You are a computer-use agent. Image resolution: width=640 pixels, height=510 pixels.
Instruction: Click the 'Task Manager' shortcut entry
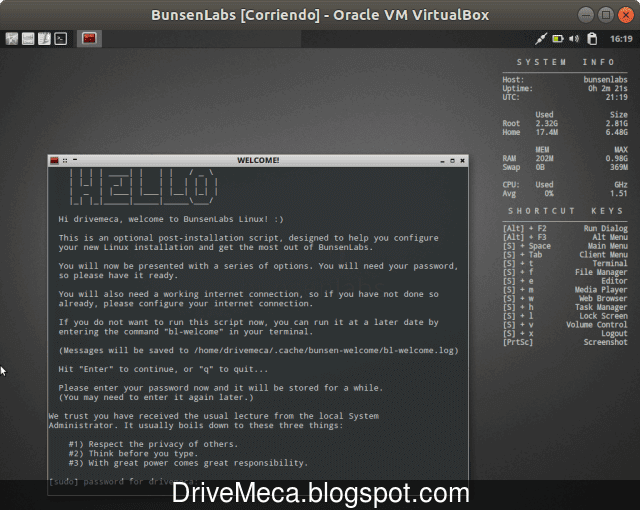tap(601, 307)
